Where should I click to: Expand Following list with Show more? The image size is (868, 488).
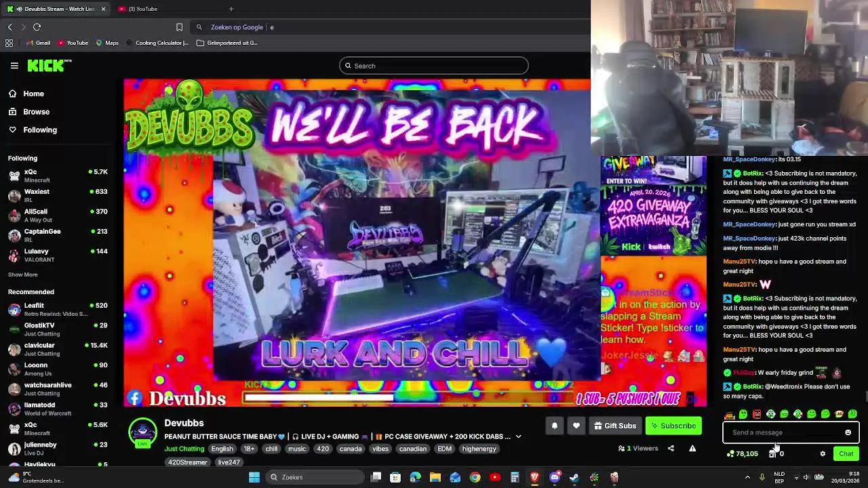(x=23, y=274)
